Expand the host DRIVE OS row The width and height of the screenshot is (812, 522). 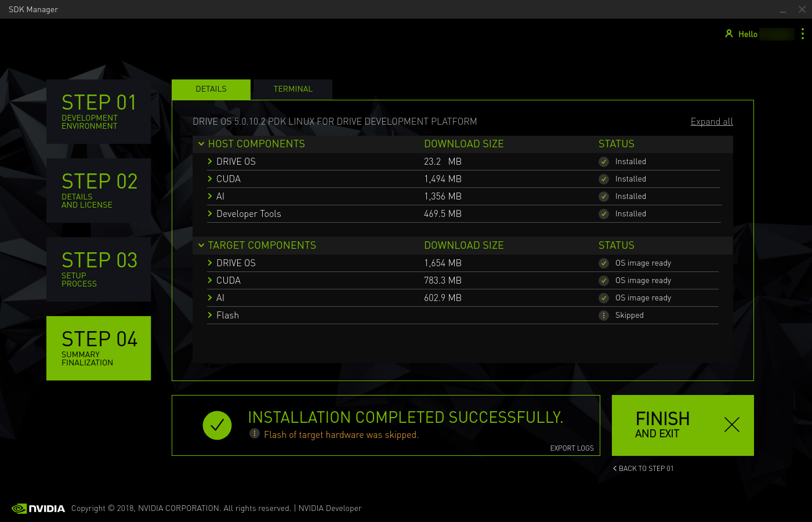(x=210, y=162)
